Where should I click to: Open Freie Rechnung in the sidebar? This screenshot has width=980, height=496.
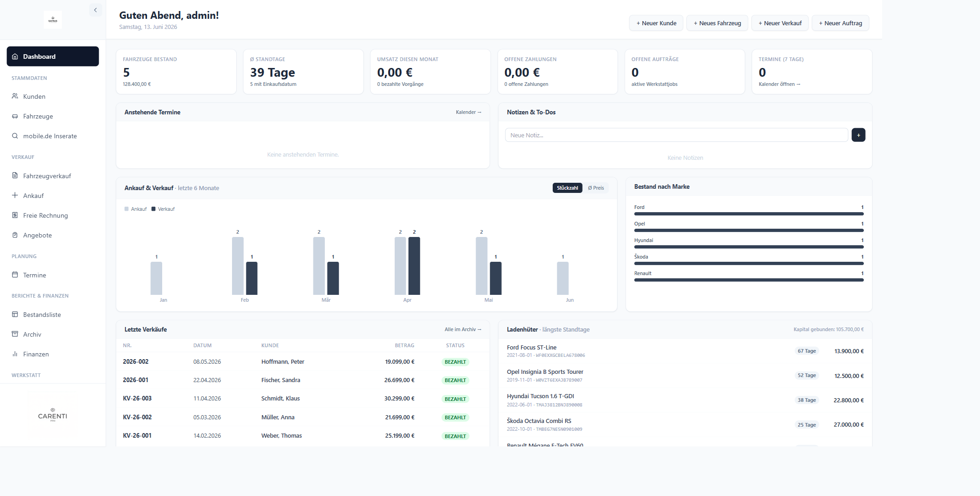(53, 215)
